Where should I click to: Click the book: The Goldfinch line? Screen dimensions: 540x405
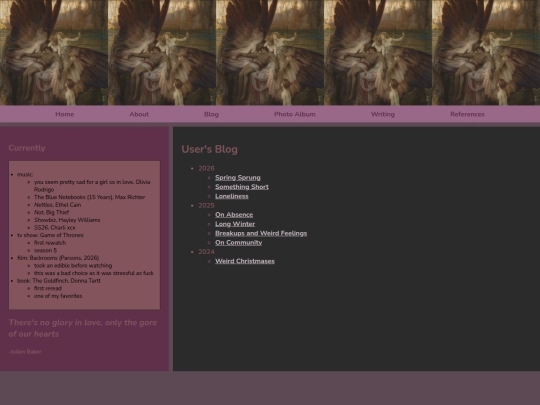click(59, 281)
